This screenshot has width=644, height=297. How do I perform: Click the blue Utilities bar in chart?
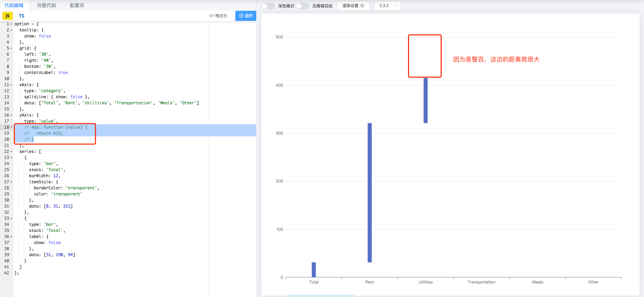point(426,101)
